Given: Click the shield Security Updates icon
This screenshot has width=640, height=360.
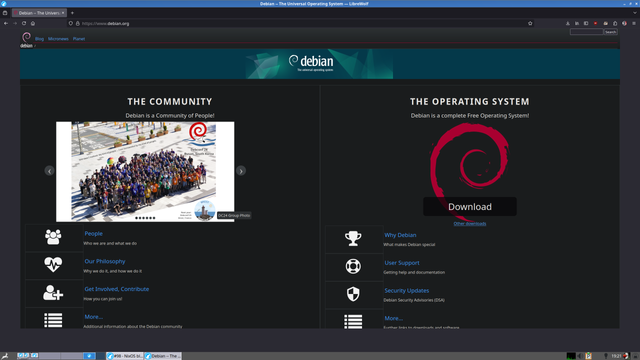Looking at the screenshot, I should coord(353,294).
